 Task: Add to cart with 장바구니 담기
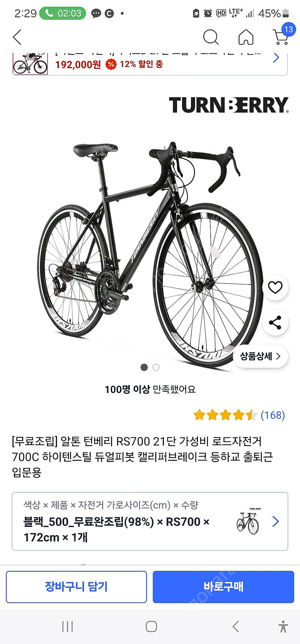(76, 587)
